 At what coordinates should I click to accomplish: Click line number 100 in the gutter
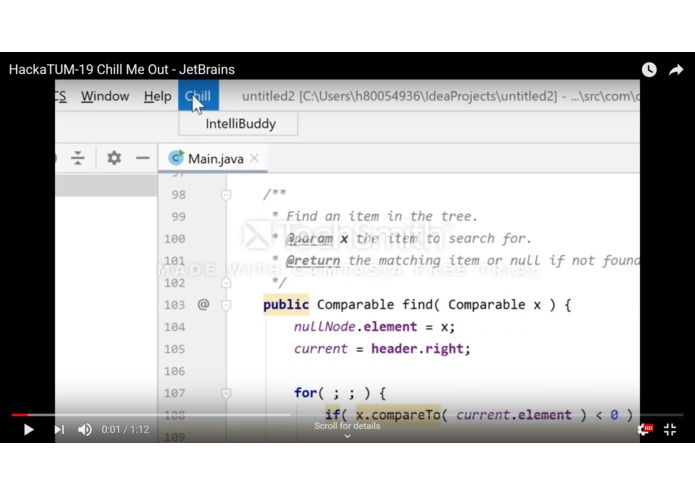point(175,239)
